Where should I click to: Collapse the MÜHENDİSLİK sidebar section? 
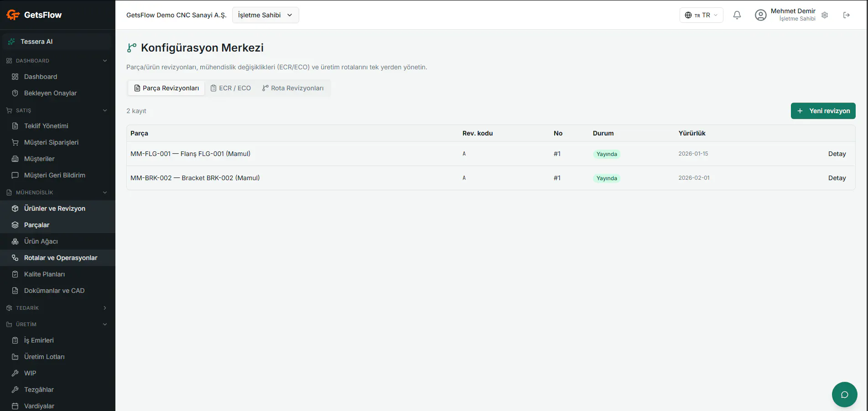(x=105, y=192)
